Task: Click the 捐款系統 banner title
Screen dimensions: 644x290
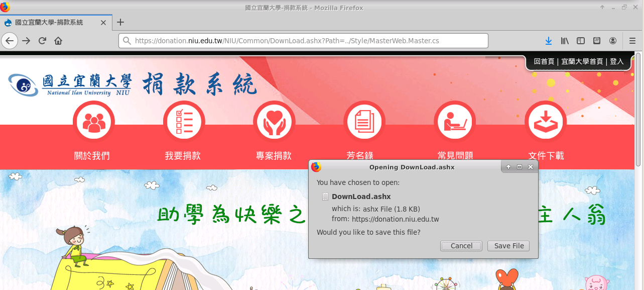Action: coord(199,84)
